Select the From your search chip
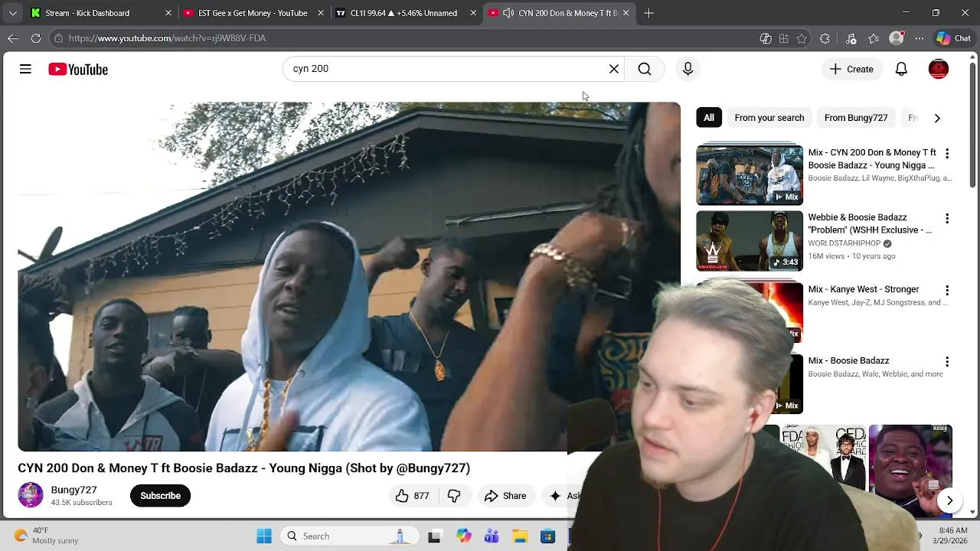The image size is (980, 551). coord(769,118)
